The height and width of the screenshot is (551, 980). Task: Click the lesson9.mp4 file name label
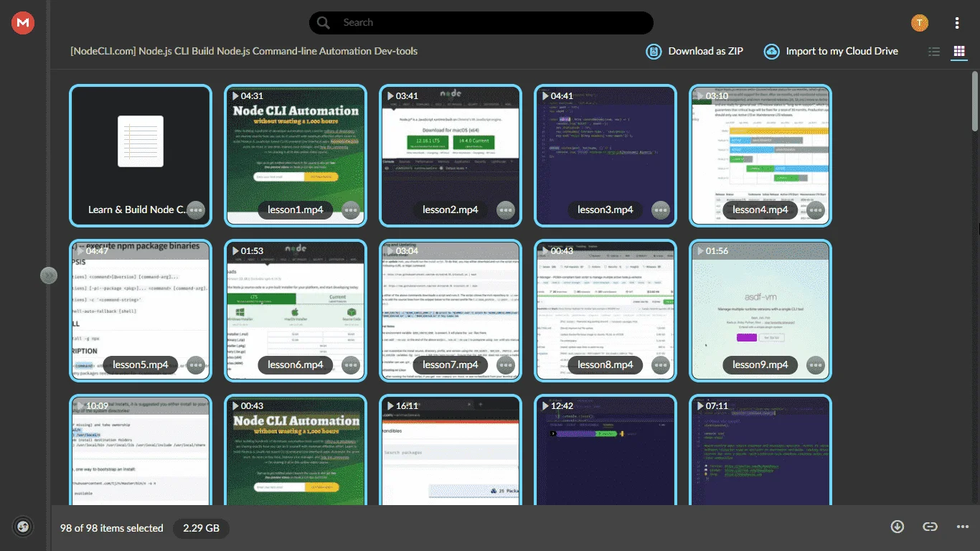(x=760, y=365)
